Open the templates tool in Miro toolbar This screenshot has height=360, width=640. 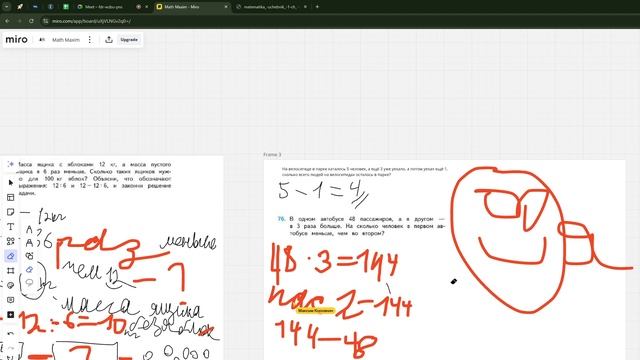click(x=11, y=197)
